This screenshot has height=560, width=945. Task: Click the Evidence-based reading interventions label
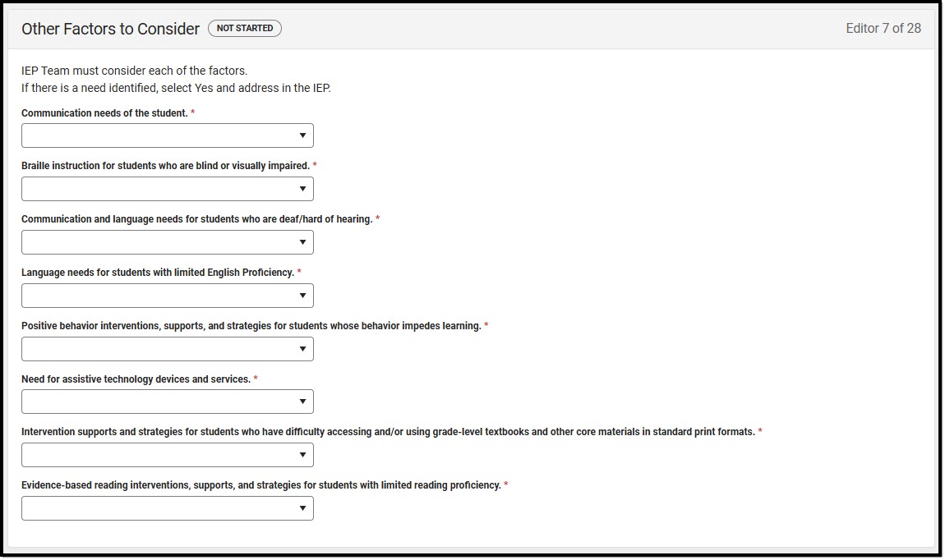point(261,485)
